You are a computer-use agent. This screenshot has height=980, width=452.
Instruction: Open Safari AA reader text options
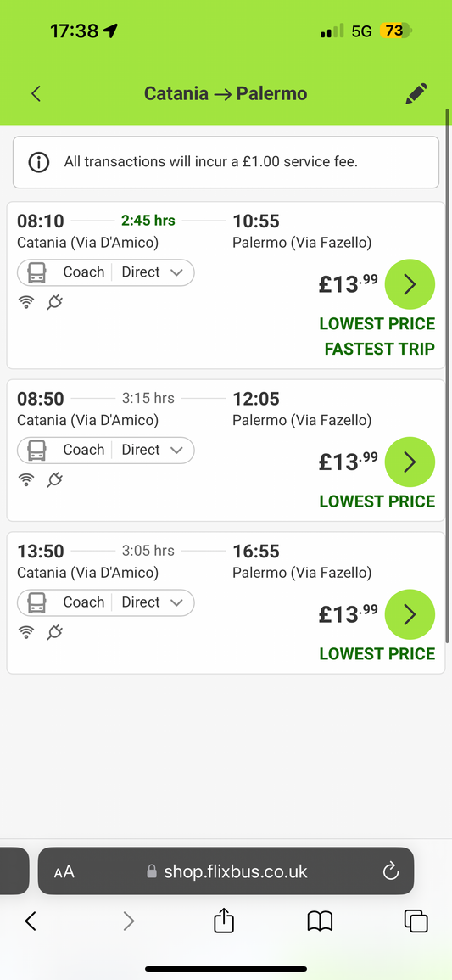pyautogui.click(x=64, y=872)
